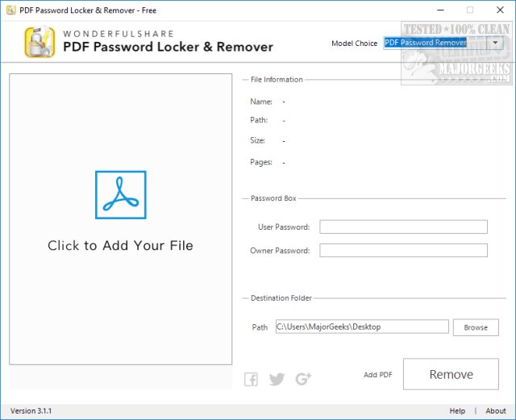Click the 'Destination Folder' section heading
The width and height of the screenshot is (516, 420).
pos(281,298)
